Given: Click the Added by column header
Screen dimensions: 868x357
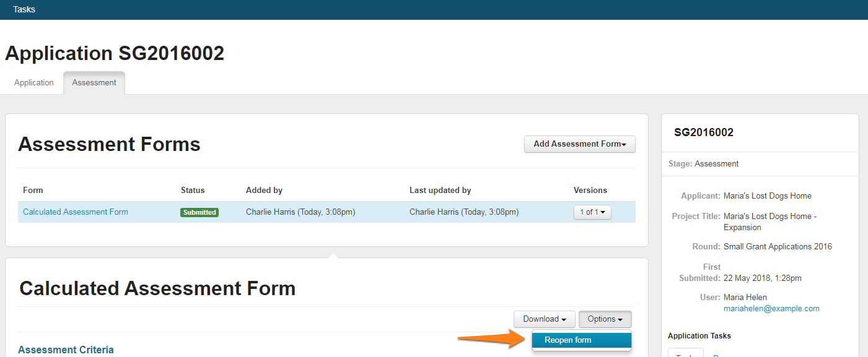Looking at the screenshot, I should tap(264, 190).
